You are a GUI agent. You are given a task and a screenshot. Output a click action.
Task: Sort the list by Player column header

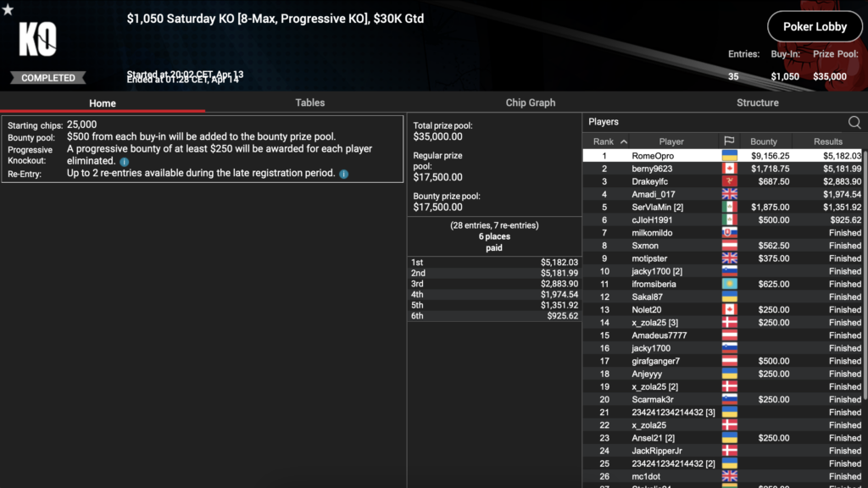click(x=670, y=141)
